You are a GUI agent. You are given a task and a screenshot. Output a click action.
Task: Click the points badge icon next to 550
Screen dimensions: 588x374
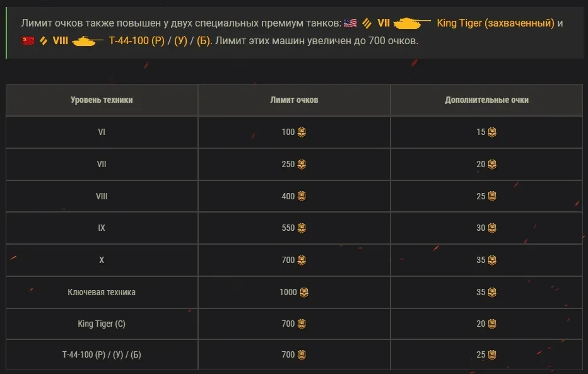(302, 228)
